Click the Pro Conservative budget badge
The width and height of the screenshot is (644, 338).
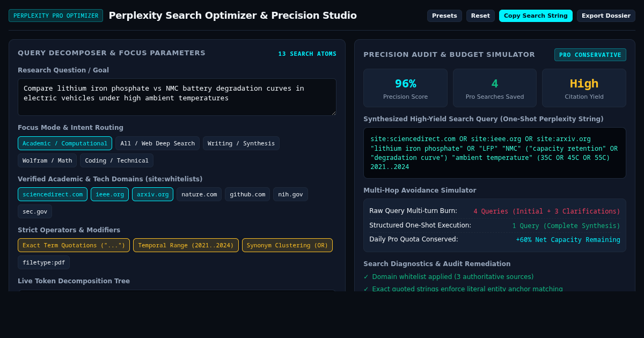pos(590,55)
